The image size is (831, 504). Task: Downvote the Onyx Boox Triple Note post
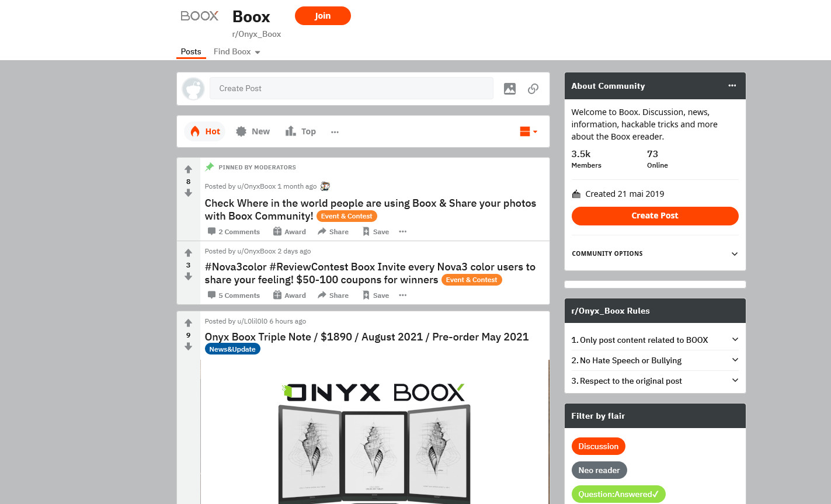pyautogui.click(x=188, y=346)
